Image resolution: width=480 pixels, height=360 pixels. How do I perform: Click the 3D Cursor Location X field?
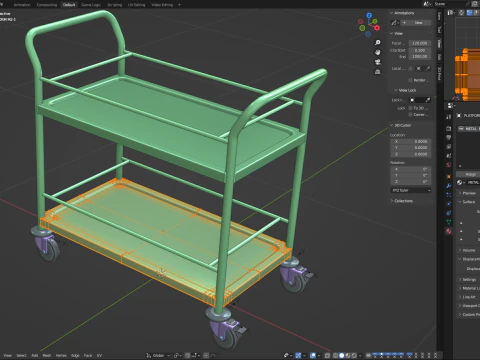(411, 141)
